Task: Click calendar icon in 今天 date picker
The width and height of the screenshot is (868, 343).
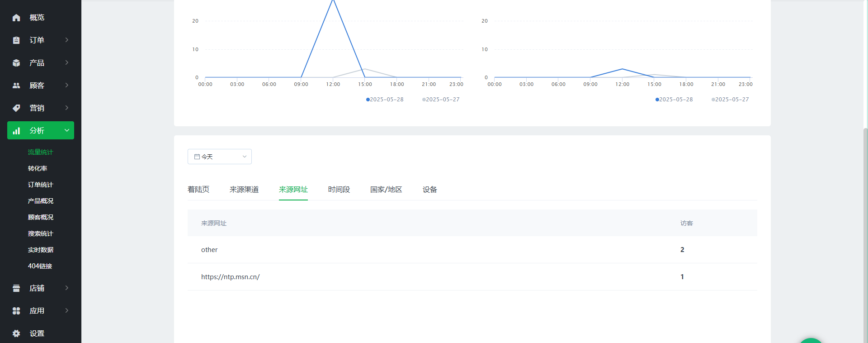Action: pyautogui.click(x=197, y=157)
